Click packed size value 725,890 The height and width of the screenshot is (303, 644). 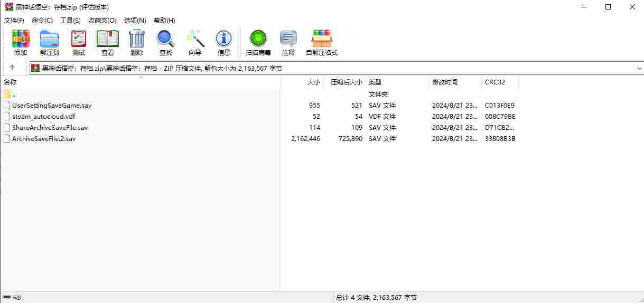350,138
